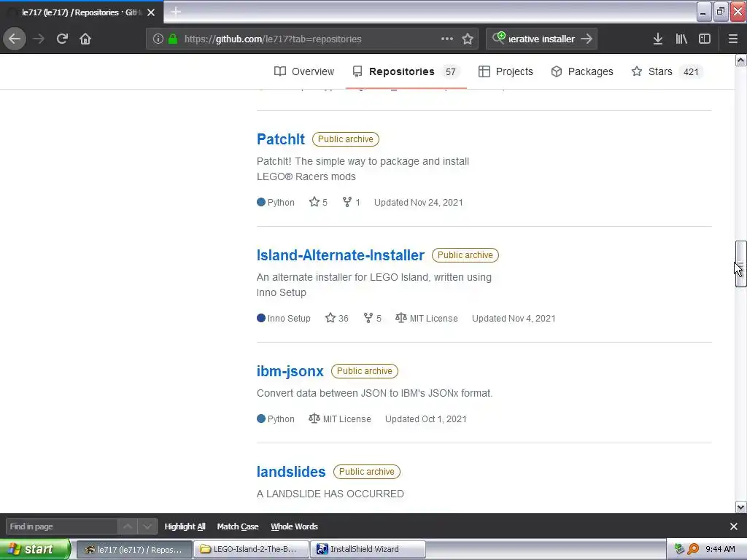
Task: Select the Repositories tab
Action: point(406,71)
